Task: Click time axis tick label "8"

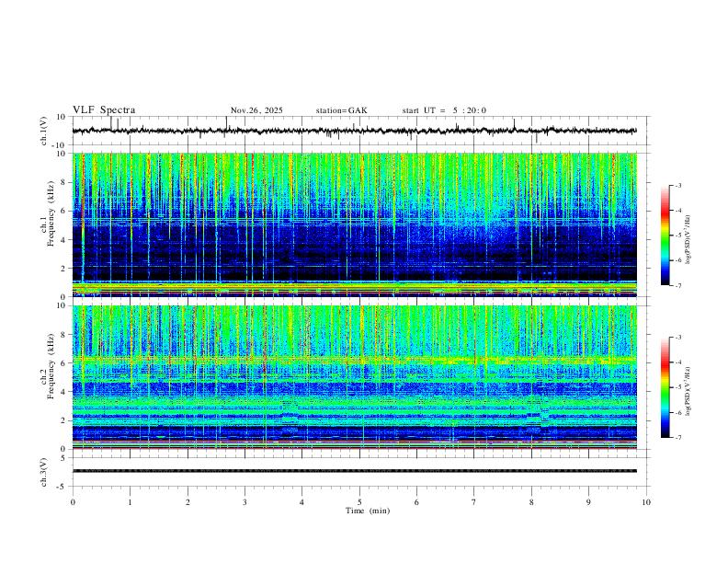Action: click(x=531, y=502)
